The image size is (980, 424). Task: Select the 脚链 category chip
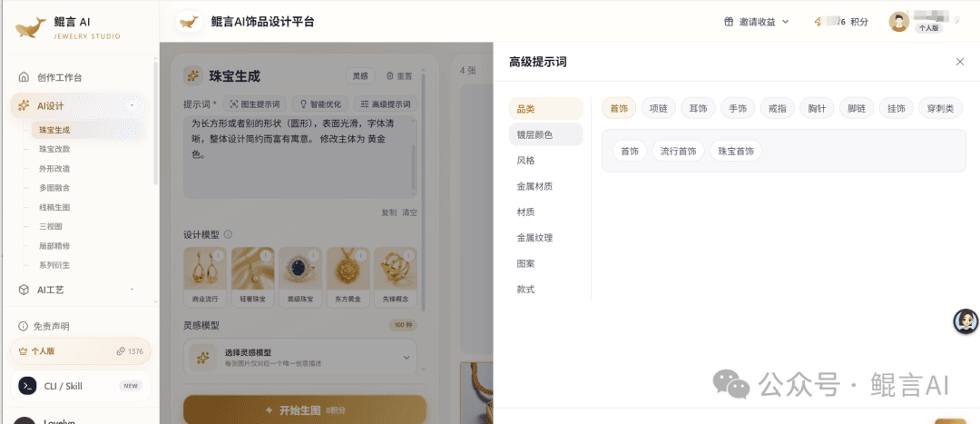pyautogui.click(x=857, y=108)
